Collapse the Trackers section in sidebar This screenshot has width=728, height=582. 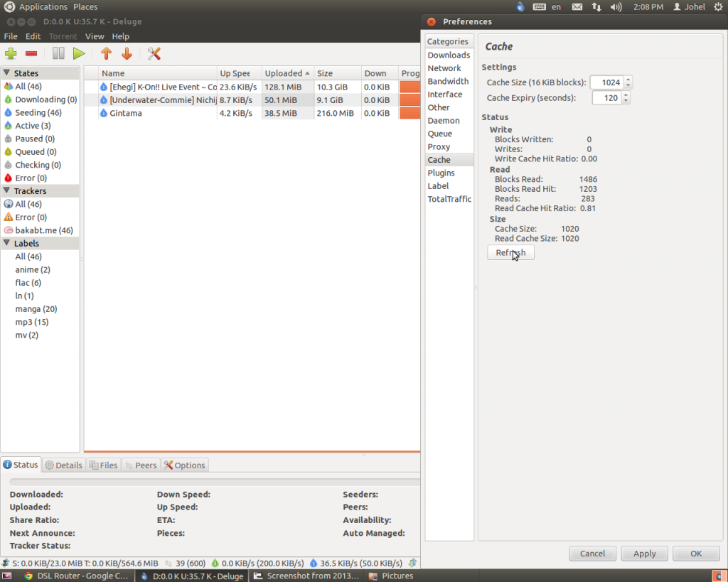click(6, 191)
